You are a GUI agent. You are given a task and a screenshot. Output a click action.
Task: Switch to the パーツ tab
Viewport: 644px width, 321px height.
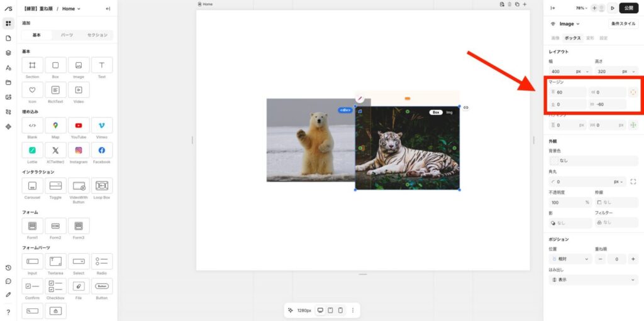click(x=67, y=35)
